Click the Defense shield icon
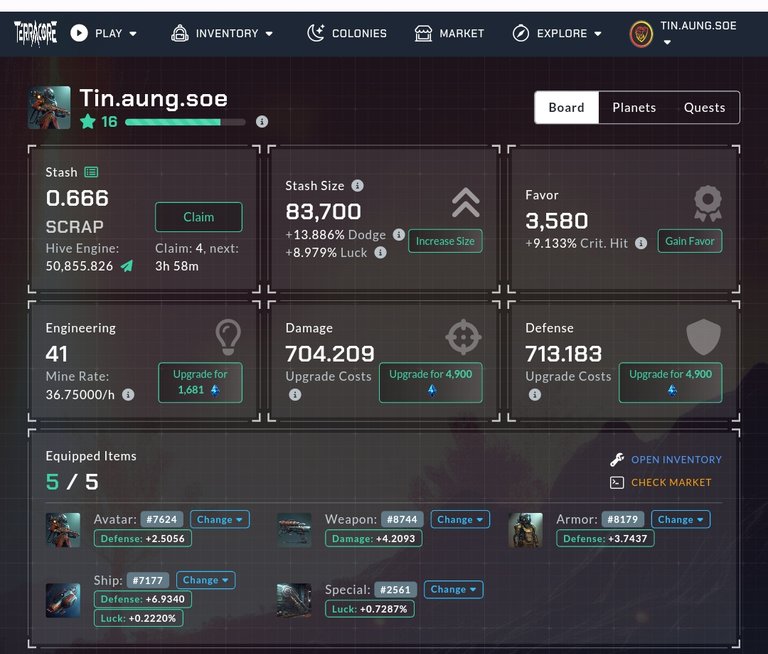Image resolution: width=768 pixels, height=654 pixels. click(x=703, y=337)
